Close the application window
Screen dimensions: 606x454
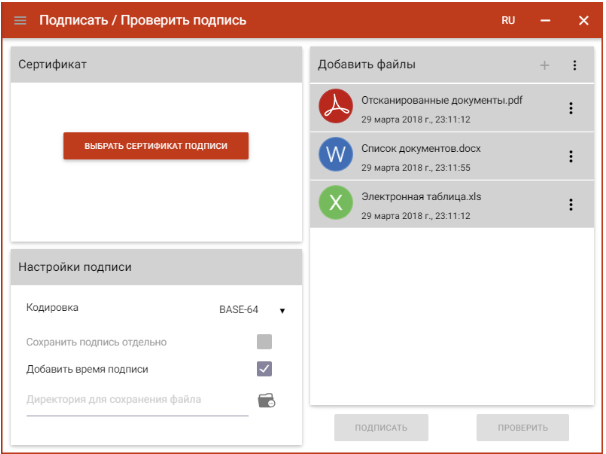583,20
